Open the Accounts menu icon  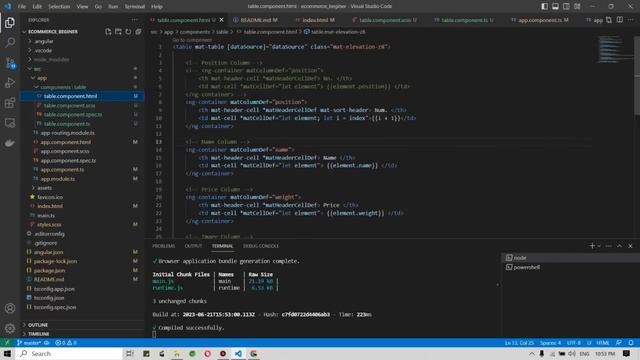[10, 308]
